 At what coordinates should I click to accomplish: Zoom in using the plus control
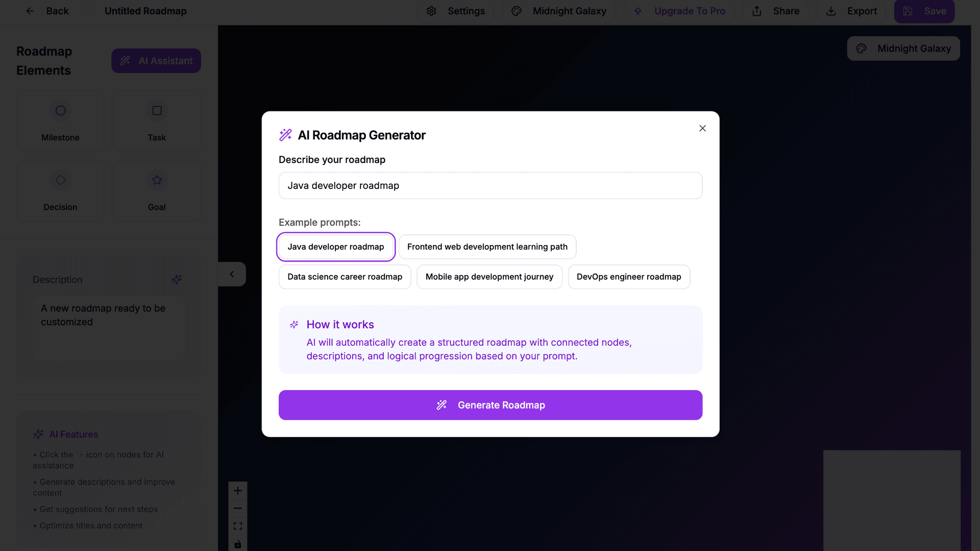coord(237,490)
